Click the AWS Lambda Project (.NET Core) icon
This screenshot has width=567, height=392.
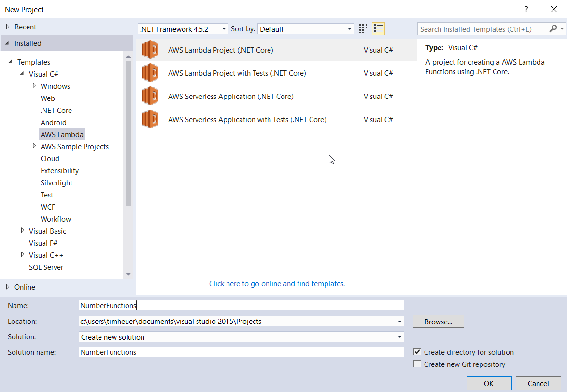click(x=150, y=50)
